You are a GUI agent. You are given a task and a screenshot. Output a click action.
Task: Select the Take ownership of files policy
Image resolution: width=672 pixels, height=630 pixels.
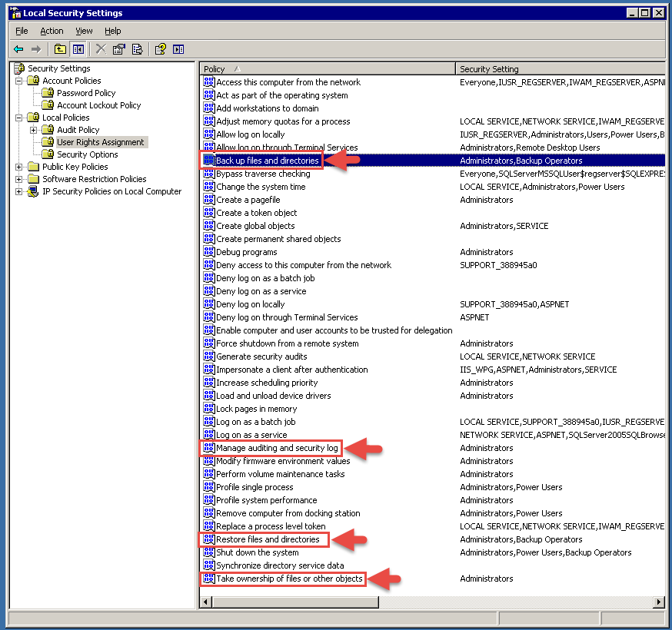click(x=288, y=579)
